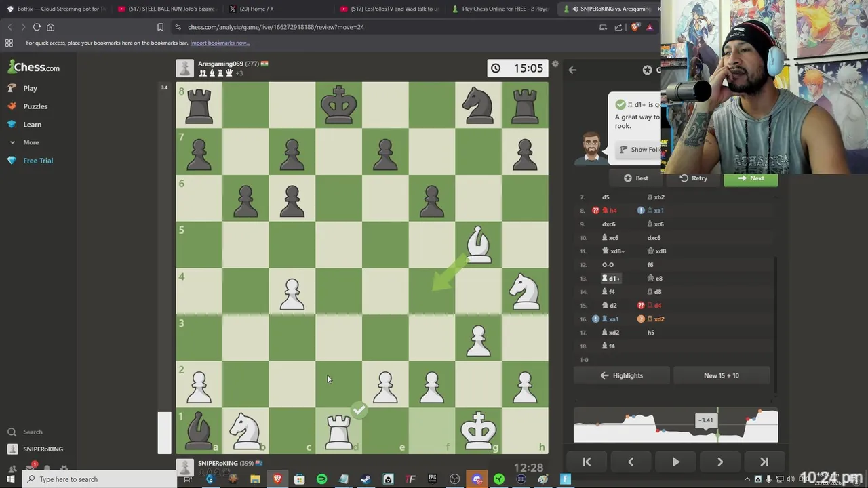This screenshot has width=868, height=488.
Task: Open Steam from taskbar
Action: click(x=366, y=479)
